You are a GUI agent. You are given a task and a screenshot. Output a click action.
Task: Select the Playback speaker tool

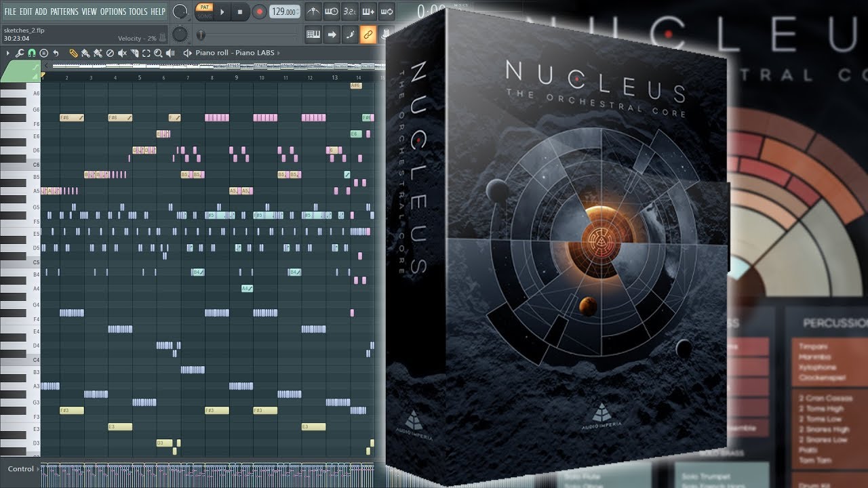[x=170, y=53]
